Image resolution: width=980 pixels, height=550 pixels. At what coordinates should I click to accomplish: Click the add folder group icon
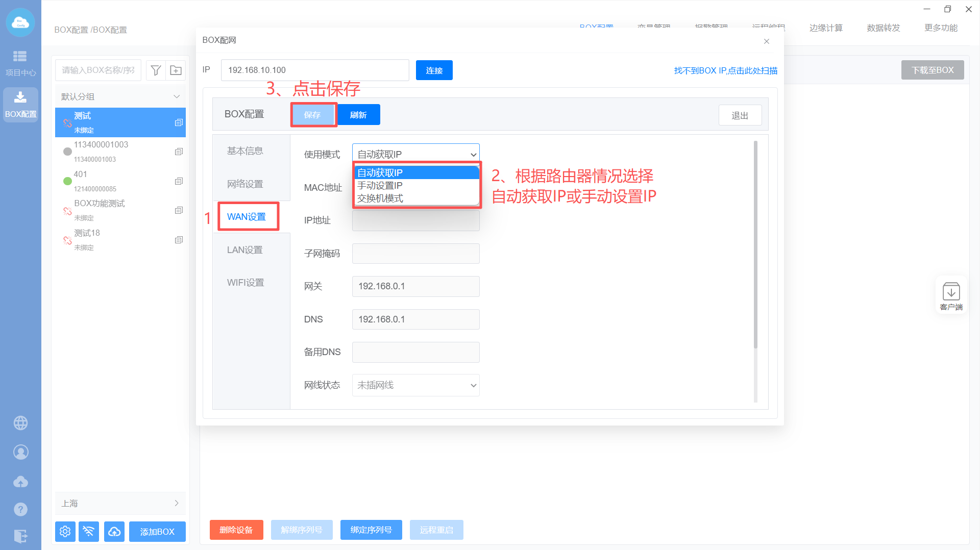pos(176,70)
